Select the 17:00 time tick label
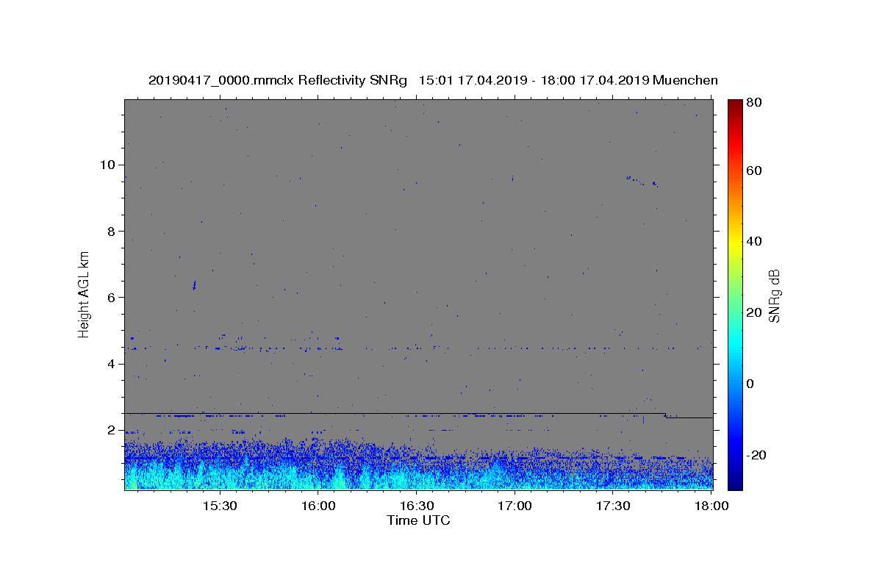 click(514, 506)
